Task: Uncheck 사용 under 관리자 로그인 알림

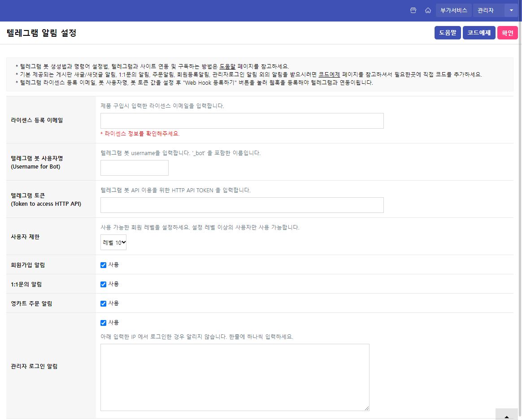Action: click(103, 322)
